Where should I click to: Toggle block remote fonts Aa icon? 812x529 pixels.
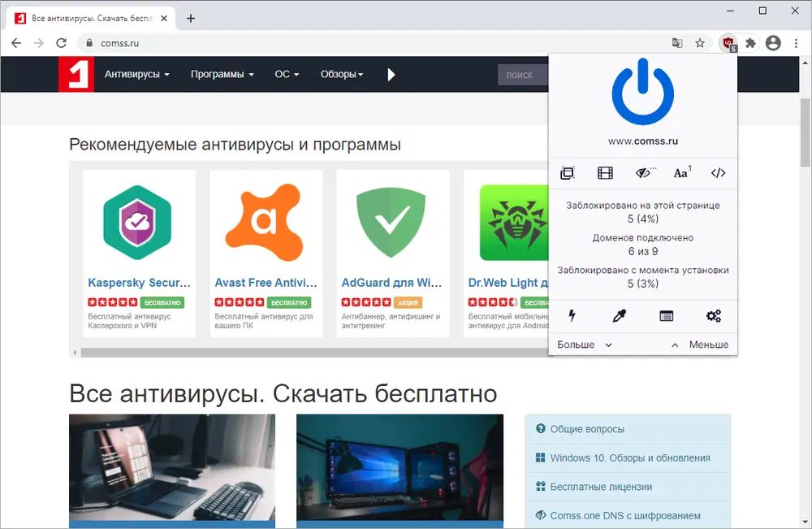coord(682,172)
